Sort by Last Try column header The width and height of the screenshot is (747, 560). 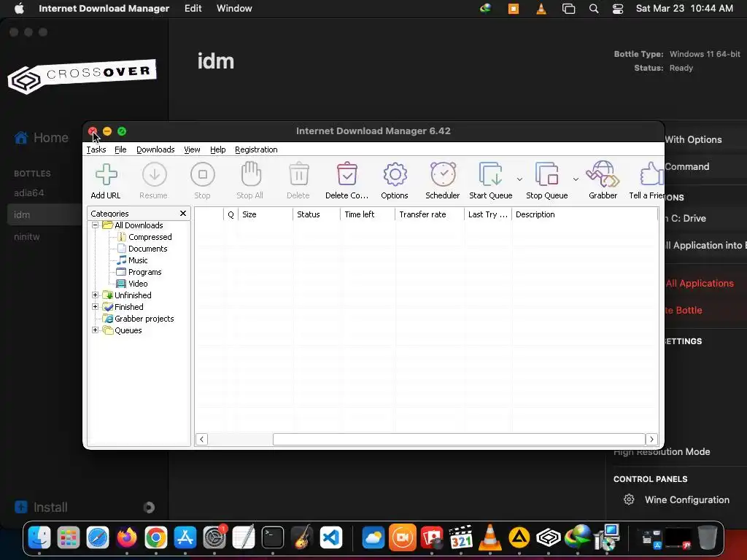click(x=488, y=214)
